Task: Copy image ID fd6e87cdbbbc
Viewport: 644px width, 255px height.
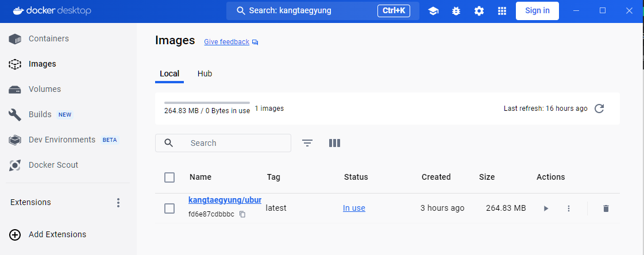Action: 242,214
